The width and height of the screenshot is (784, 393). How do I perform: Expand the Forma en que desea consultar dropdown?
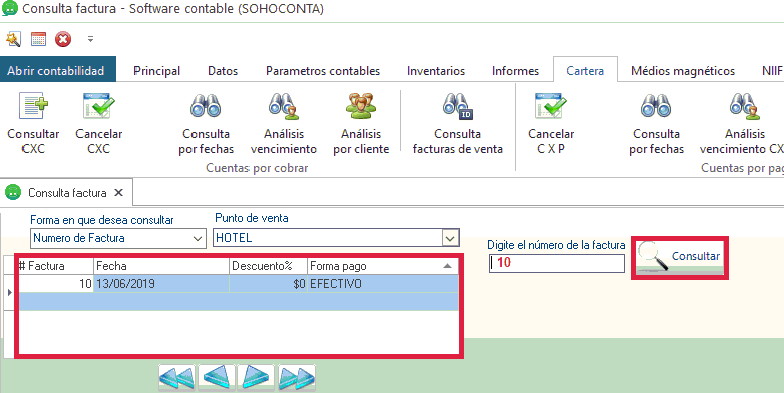[198, 239]
